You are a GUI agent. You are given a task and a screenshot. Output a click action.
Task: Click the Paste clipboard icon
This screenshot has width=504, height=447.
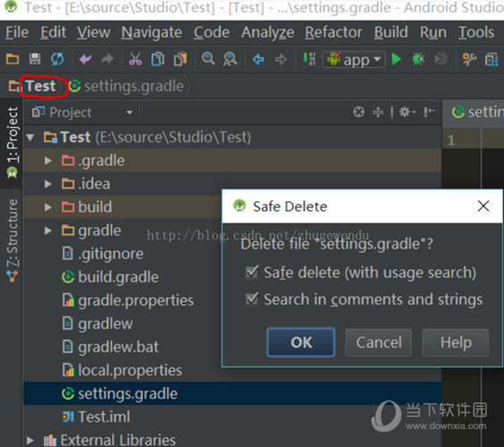pyautogui.click(x=180, y=59)
